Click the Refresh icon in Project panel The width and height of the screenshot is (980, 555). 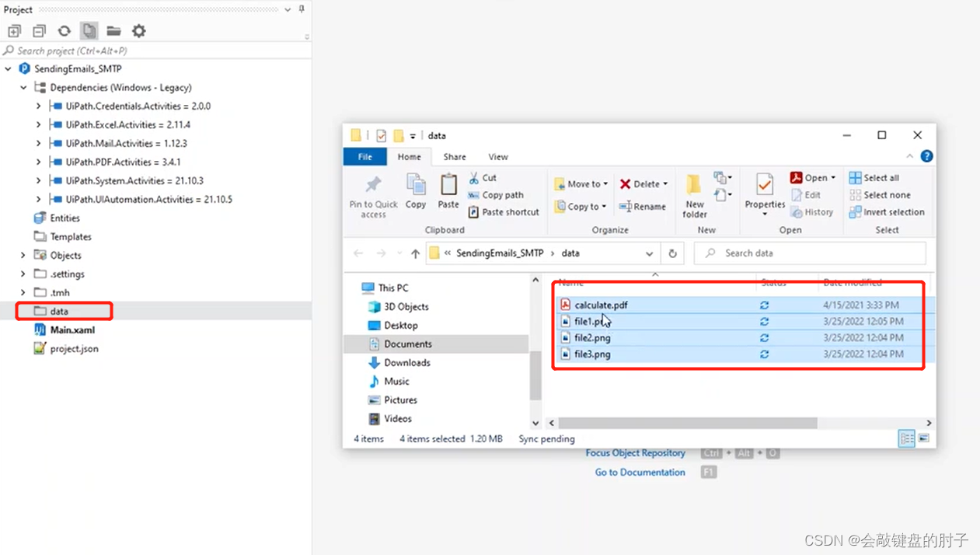(64, 31)
